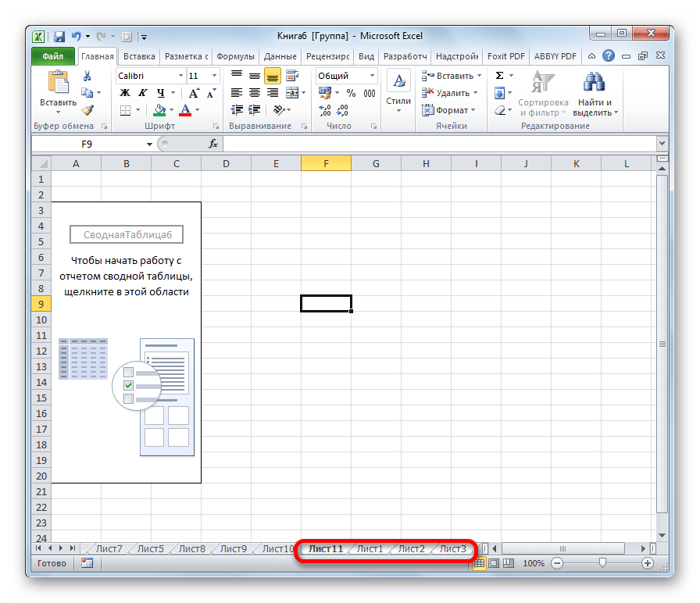
Task: Center text horizontally
Action: 255,93
